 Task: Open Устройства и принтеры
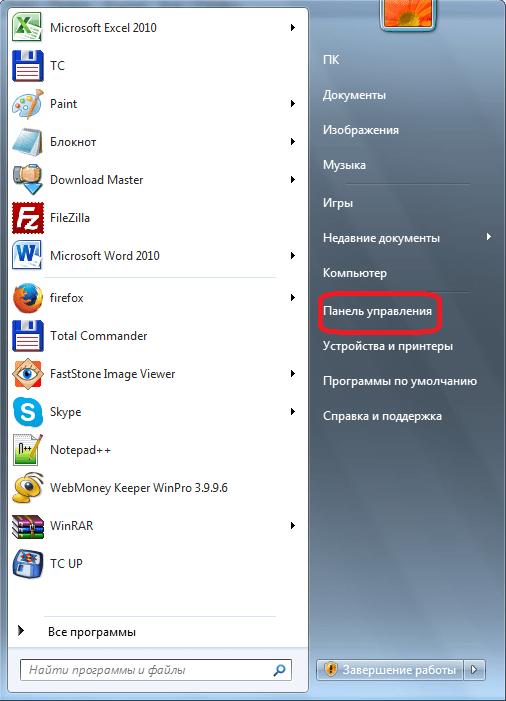pos(388,346)
